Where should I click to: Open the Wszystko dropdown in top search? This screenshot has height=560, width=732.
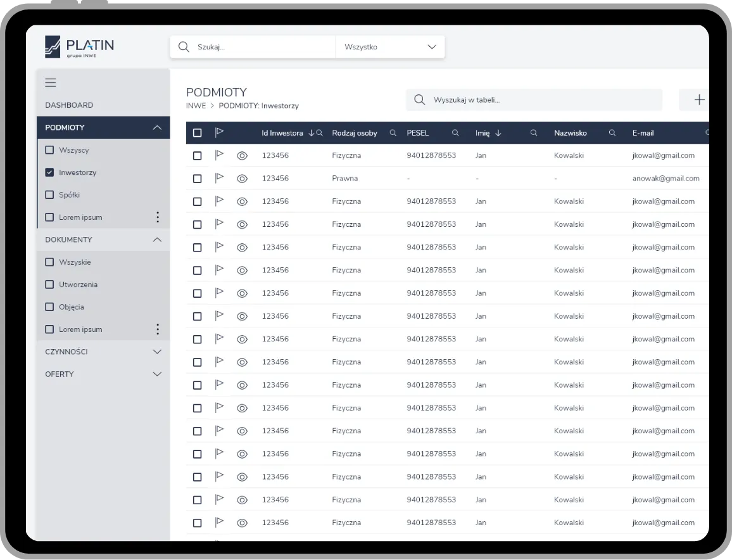click(x=390, y=47)
